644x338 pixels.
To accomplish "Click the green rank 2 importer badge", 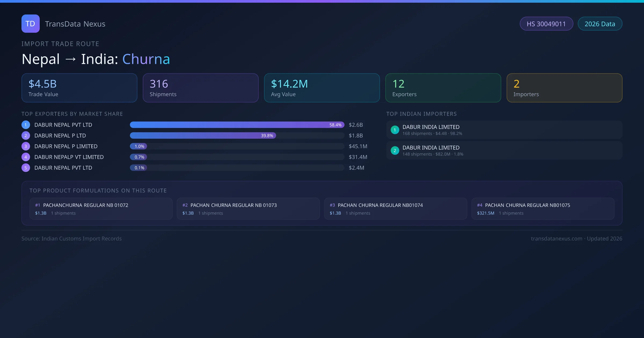I will click(x=395, y=150).
